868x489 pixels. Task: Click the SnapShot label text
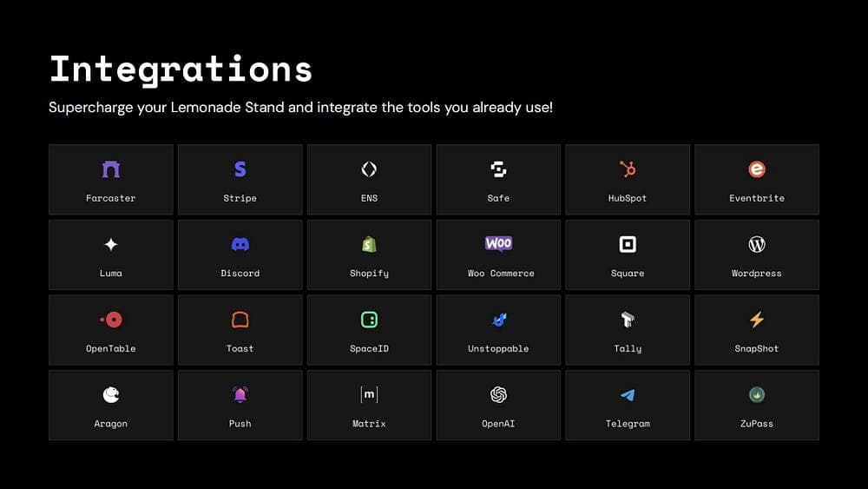pyautogui.click(x=757, y=349)
